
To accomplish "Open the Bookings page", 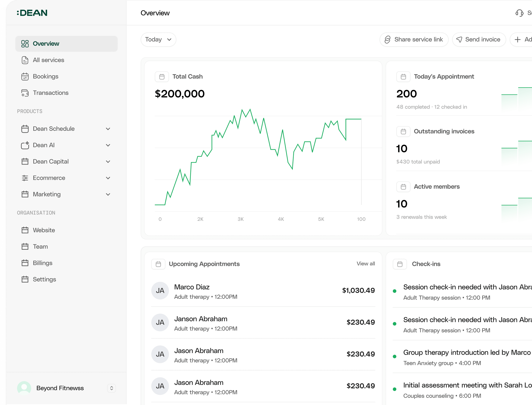I will 66,76.
